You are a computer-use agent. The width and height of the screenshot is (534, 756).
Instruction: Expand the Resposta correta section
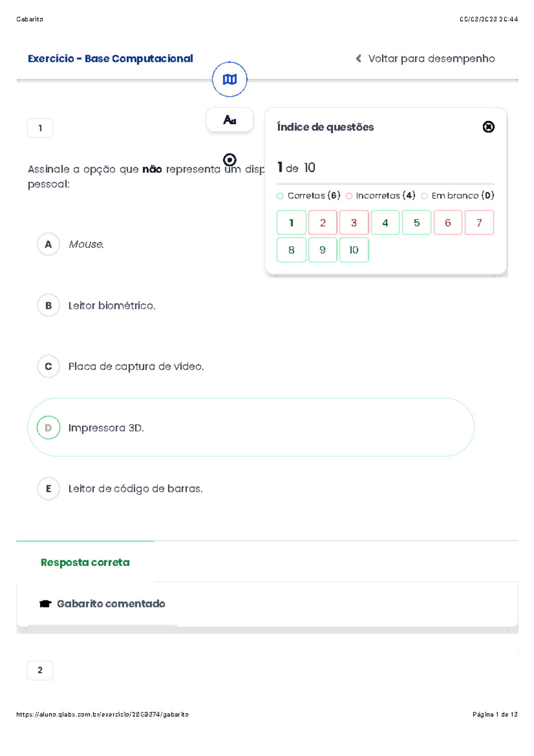click(x=85, y=562)
